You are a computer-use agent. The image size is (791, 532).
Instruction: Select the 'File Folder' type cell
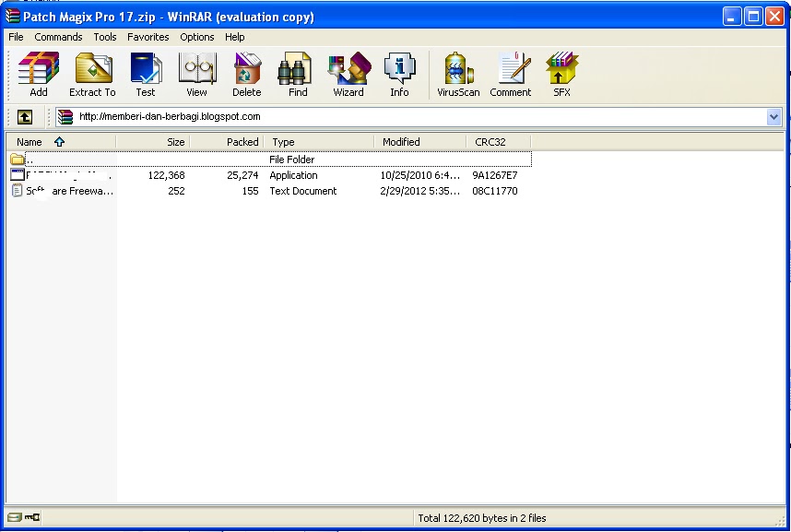pyautogui.click(x=291, y=160)
